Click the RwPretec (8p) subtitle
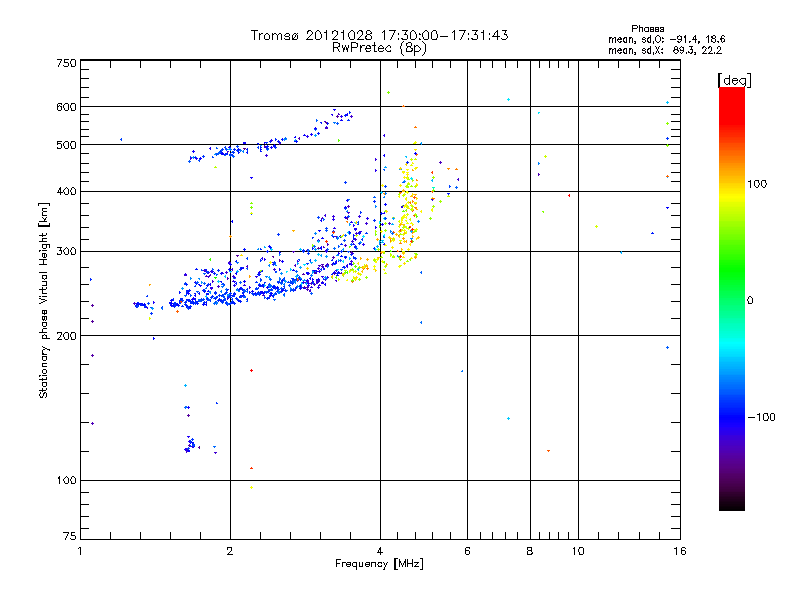 pos(379,48)
